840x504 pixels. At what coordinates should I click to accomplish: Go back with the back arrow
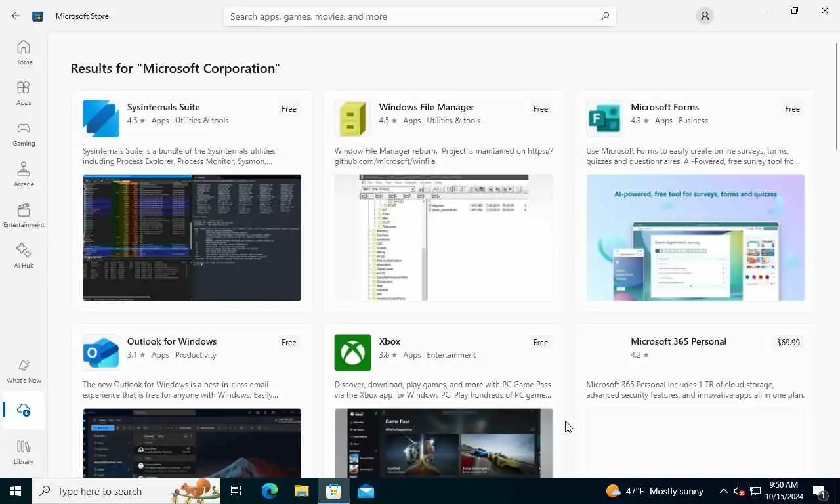[15, 16]
